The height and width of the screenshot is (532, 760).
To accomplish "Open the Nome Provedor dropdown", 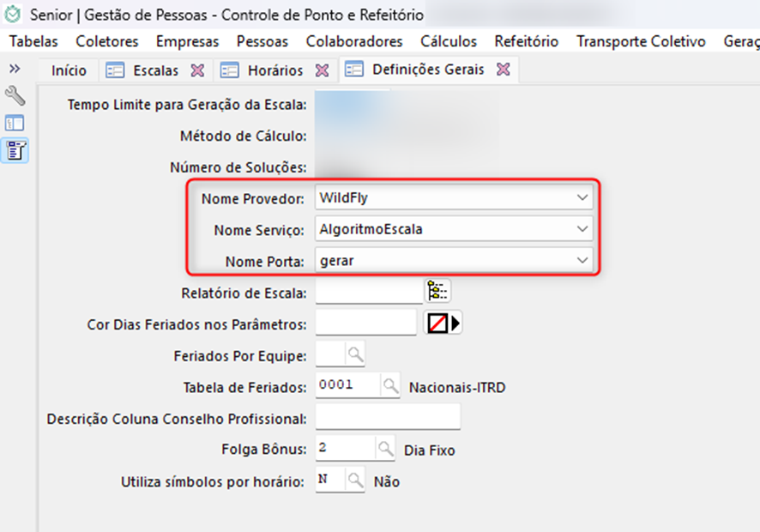I will click(582, 198).
